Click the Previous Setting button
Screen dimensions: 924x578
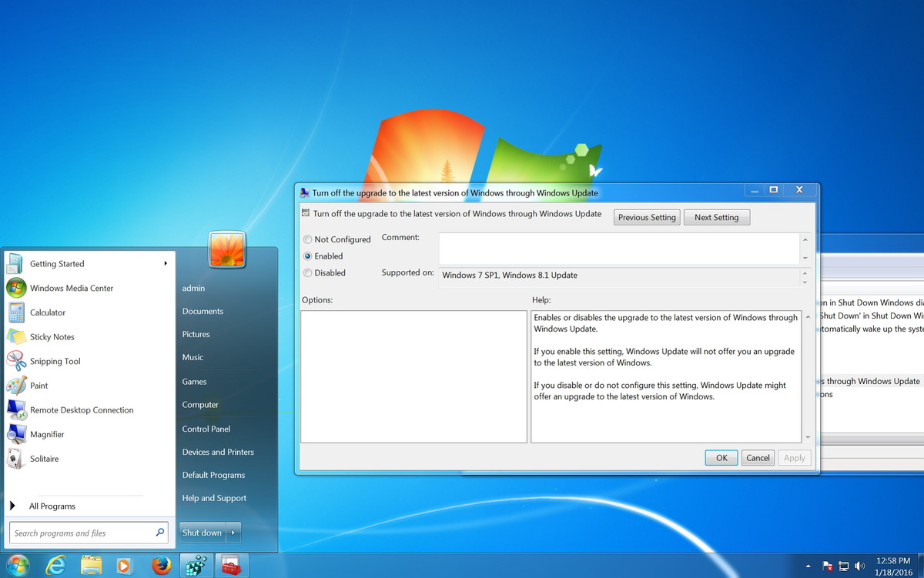tap(647, 217)
